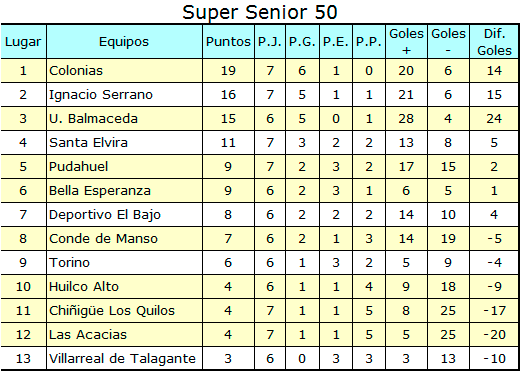This screenshot has height=371, width=520.
Task: Click the Super Senior 50 title
Action: pos(260,12)
